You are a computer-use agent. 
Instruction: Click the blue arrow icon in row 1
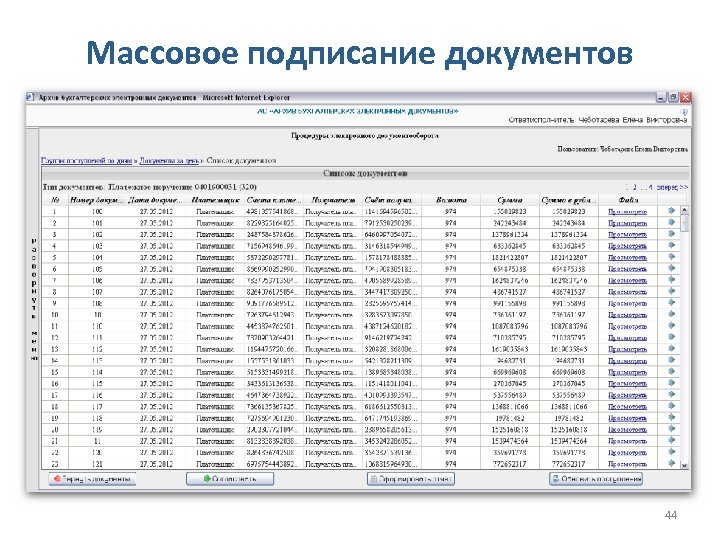671,211
